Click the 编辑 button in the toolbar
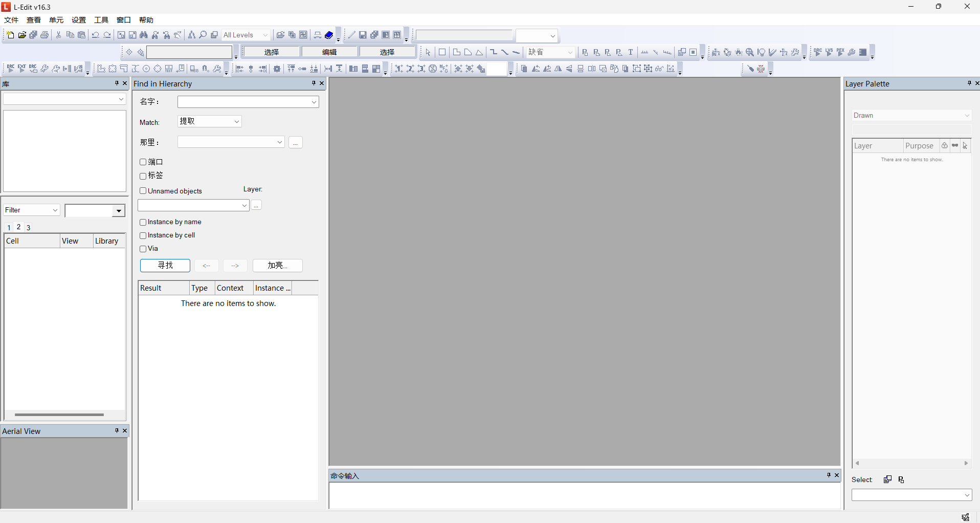 (329, 52)
